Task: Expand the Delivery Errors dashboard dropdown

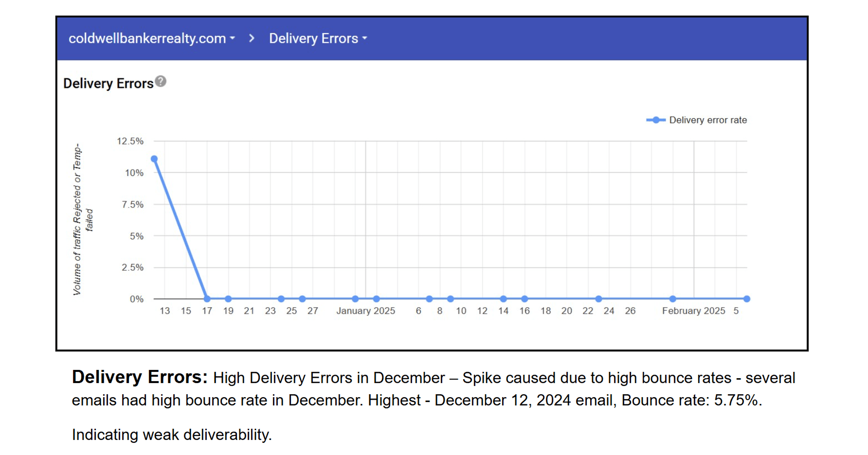Action: click(318, 38)
